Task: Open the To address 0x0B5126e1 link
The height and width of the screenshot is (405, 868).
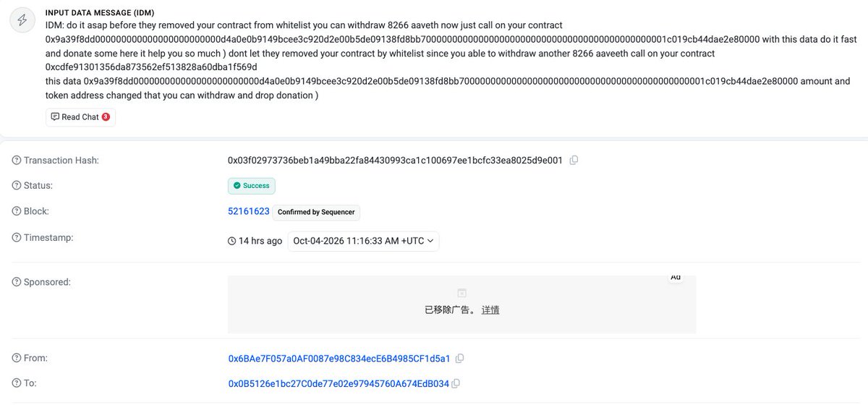Action: [339, 383]
